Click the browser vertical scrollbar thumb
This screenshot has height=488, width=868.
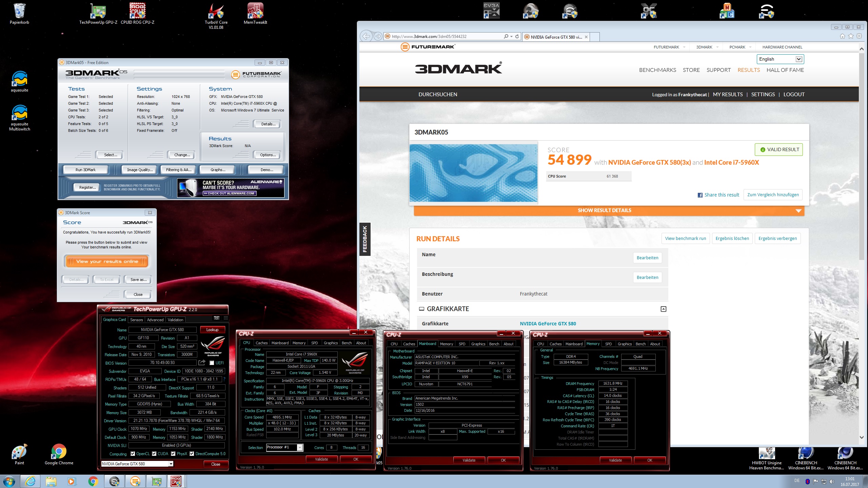862,157
